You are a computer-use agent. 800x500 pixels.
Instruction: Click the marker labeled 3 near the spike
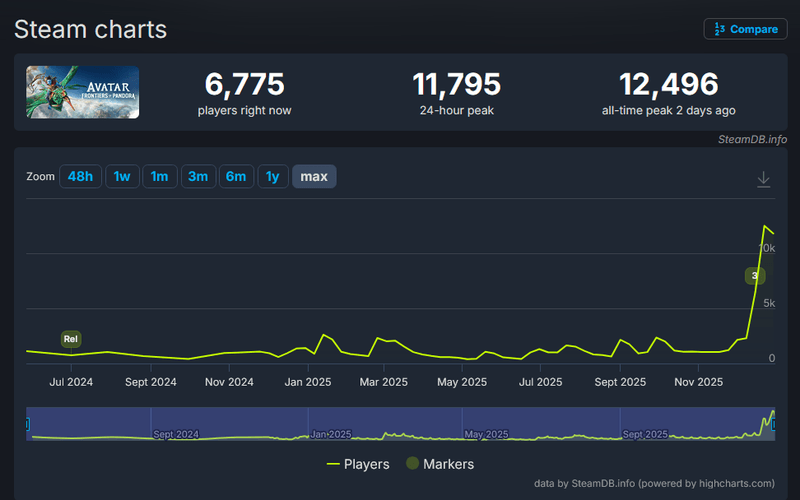pyautogui.click(x=755, y=275)
